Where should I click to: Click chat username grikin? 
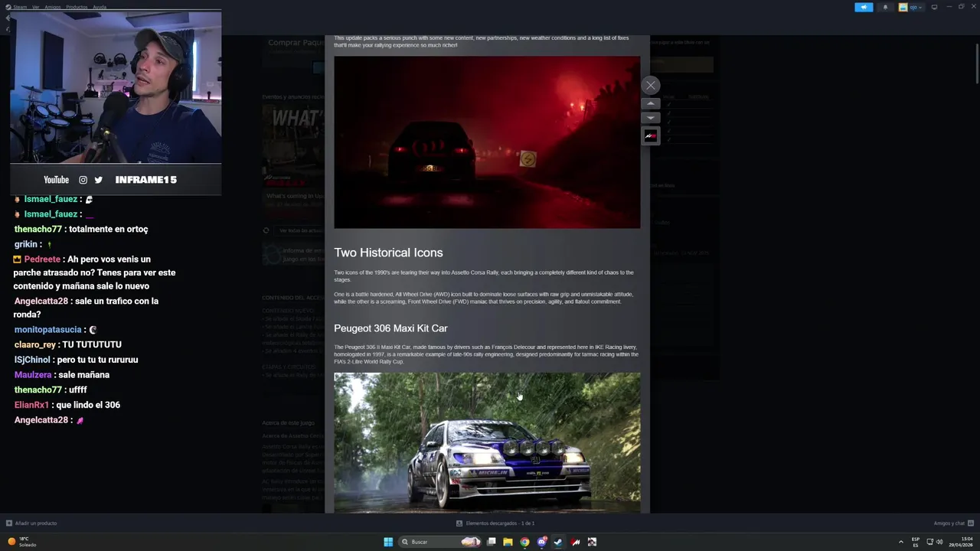[27, 244]
